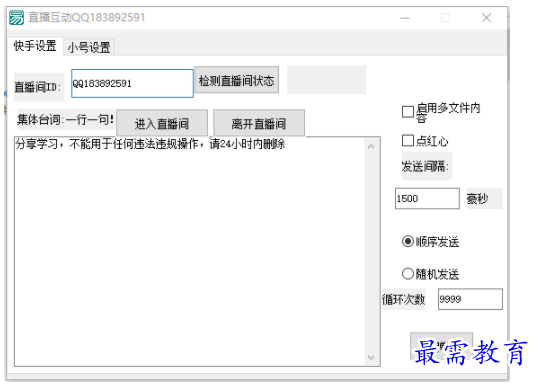Toggle the 点红心 checkbox
This screenshot has height=384, width=536.
[x=408, y=141]
